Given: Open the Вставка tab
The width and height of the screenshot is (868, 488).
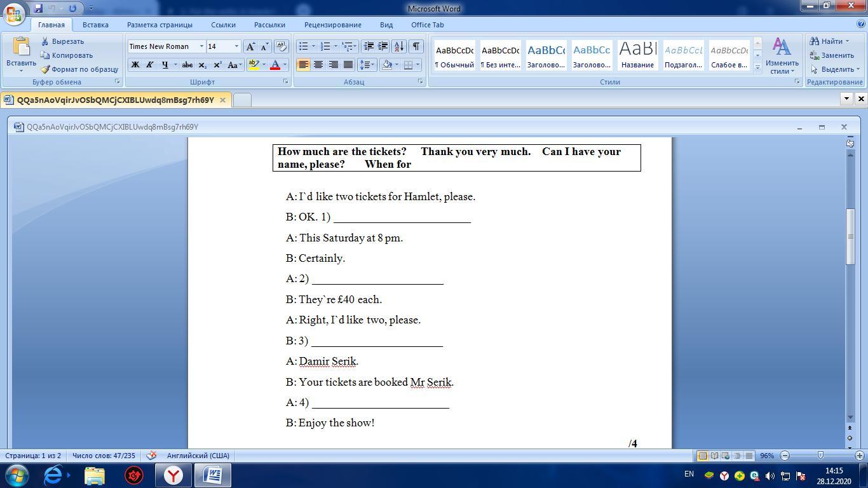Looking at the screenshot, I should coord(95,25).
